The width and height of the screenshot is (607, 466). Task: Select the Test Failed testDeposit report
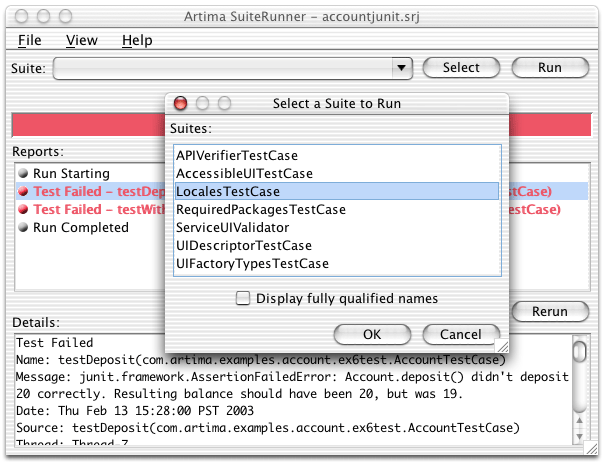tap(91, 191)
